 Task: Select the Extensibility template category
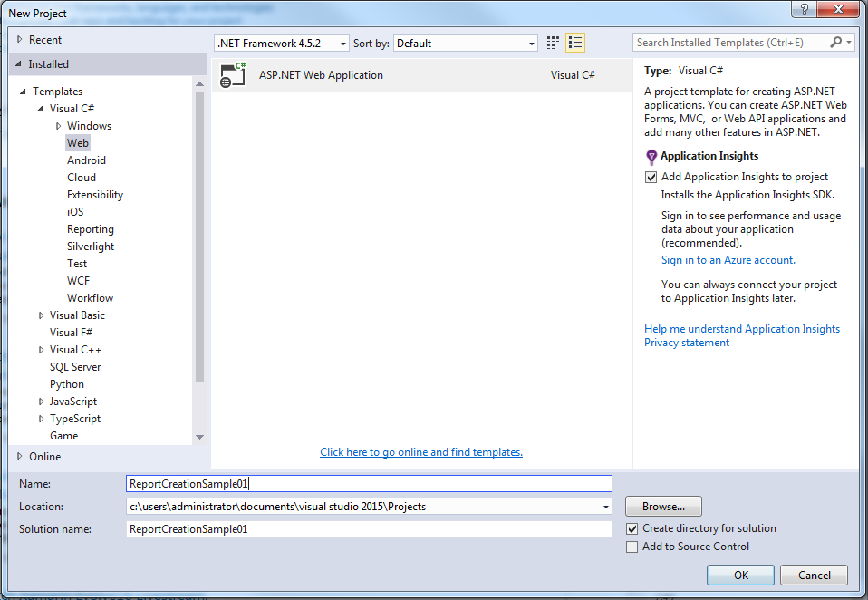95,195
